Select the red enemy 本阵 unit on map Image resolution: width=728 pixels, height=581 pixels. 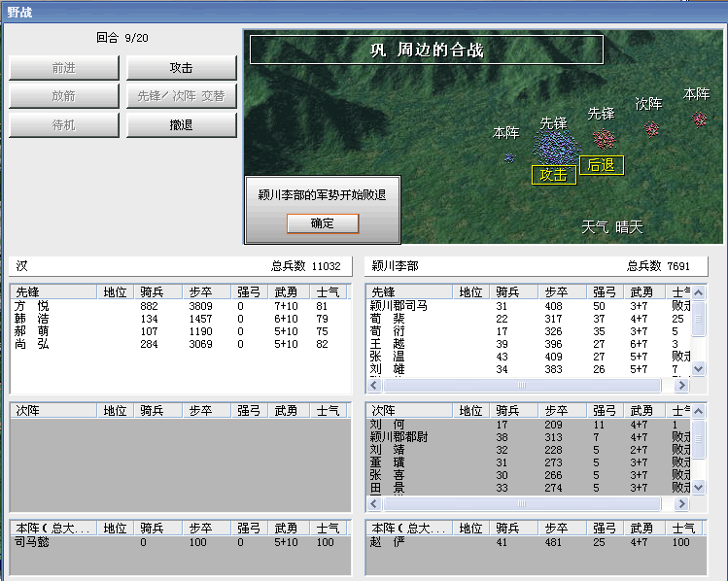coord(699,119)
